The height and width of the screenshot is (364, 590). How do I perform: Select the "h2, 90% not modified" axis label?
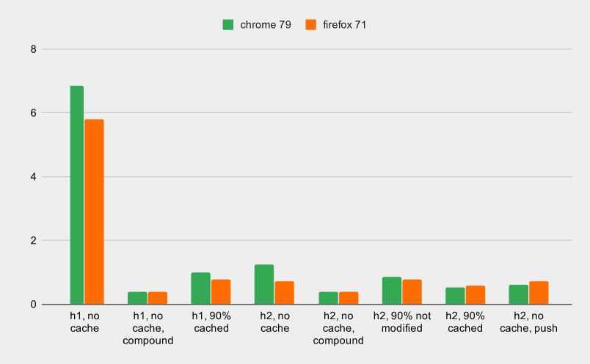401,323
